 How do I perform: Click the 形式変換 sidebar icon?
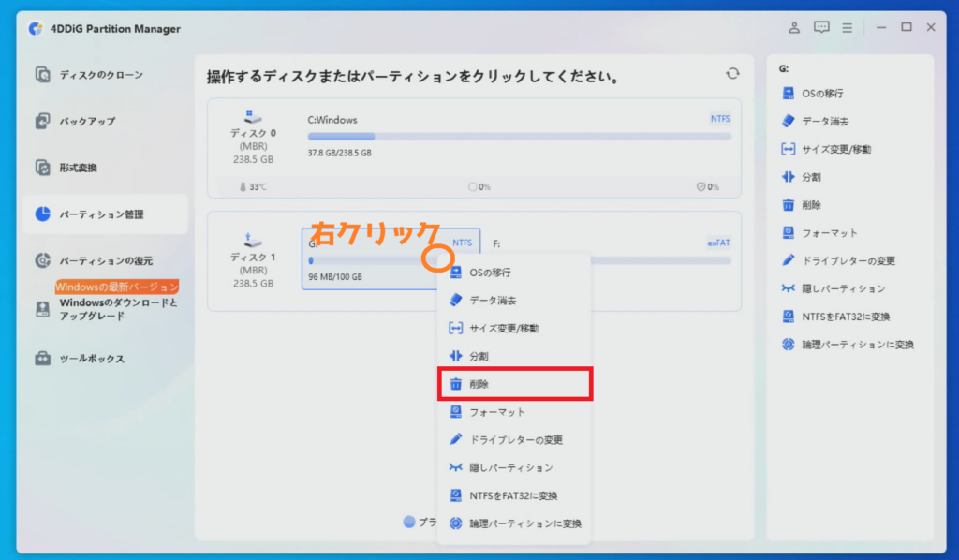43,168
